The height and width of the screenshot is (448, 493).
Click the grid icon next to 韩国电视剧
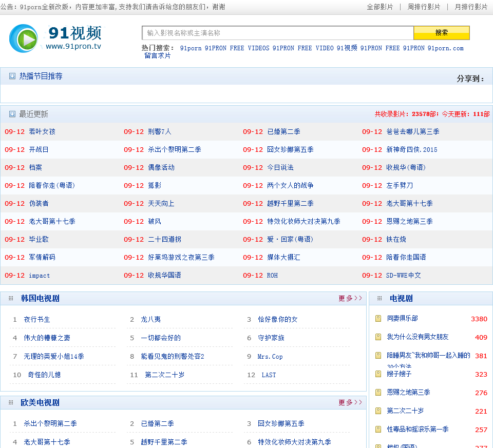coord(11,298)
